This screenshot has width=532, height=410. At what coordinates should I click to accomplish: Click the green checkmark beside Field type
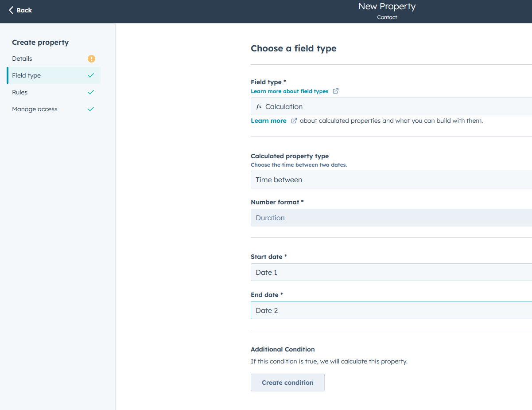click(x=90, y=75)
